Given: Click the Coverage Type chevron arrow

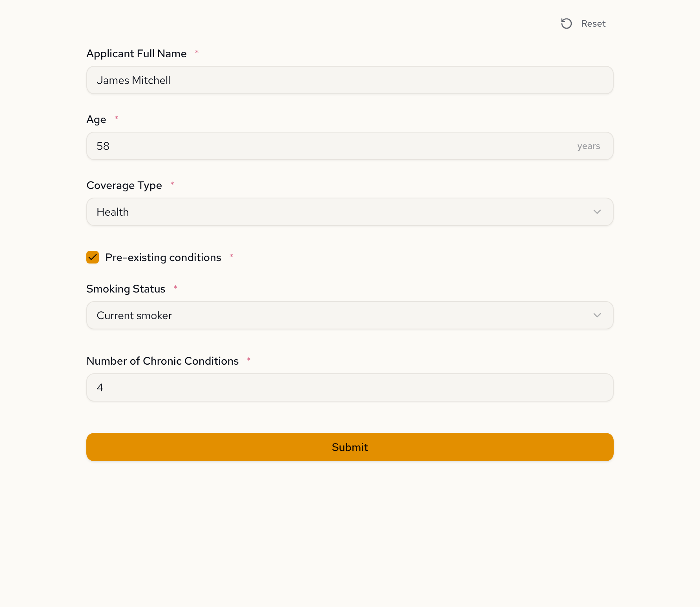Looking at the screenshot, I should tap(597, 212).
